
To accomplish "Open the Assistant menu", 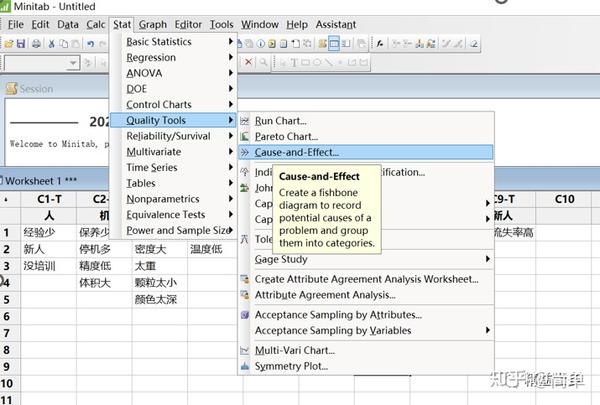I will point(336,24).
